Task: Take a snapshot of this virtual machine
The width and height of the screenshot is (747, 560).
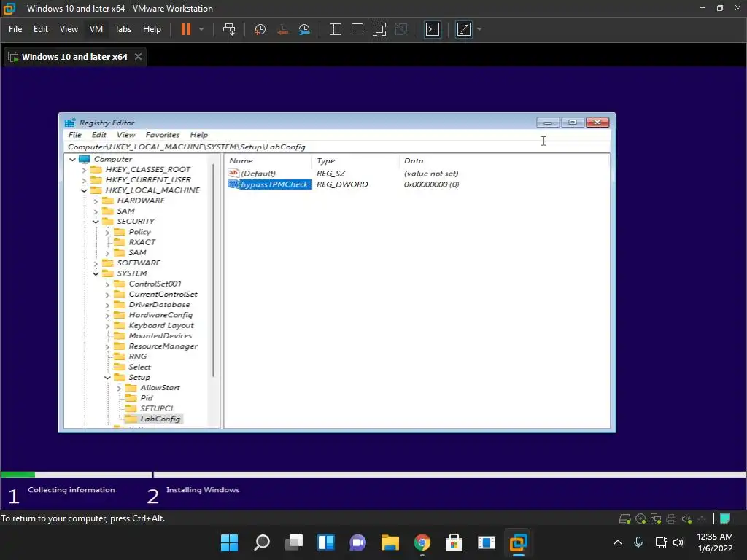Action: 260,29
